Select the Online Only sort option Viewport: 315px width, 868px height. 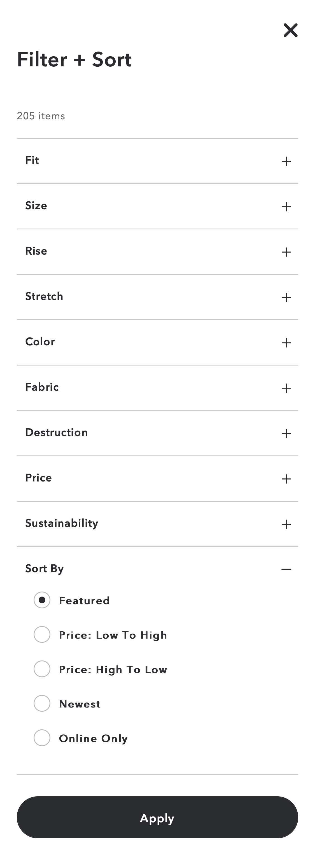click(42, 738)
